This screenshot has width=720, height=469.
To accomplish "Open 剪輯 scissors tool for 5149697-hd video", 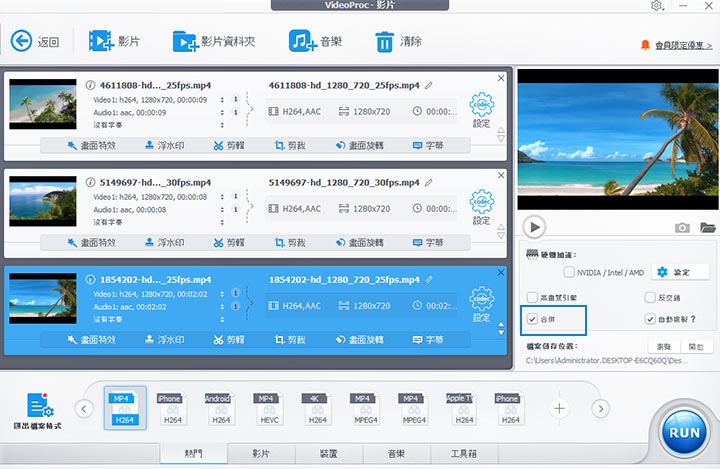I will click(229, 243).
